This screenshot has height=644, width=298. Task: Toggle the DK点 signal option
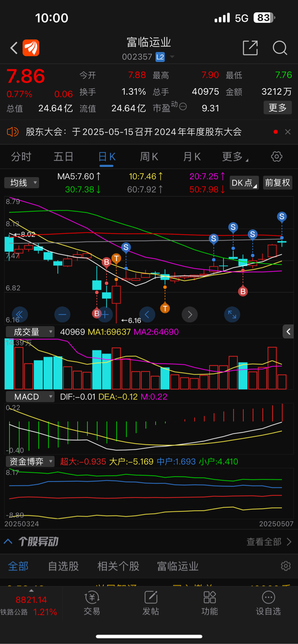tap(244, 183)
